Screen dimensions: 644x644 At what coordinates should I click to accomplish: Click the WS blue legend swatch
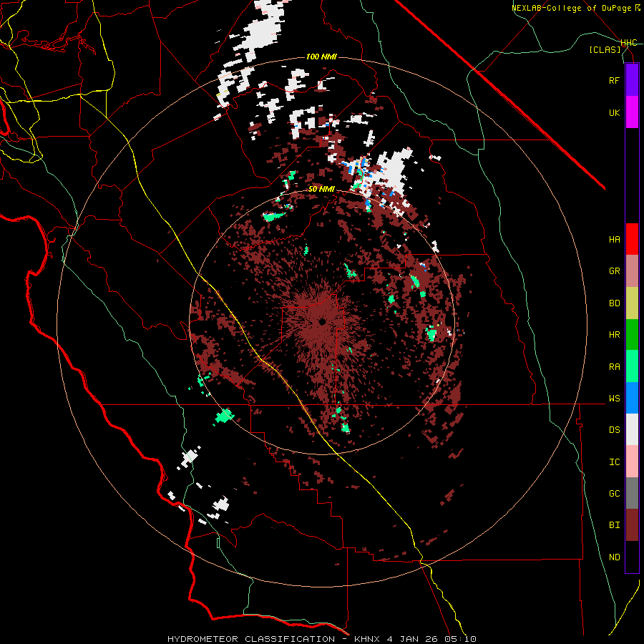[632, 398]
